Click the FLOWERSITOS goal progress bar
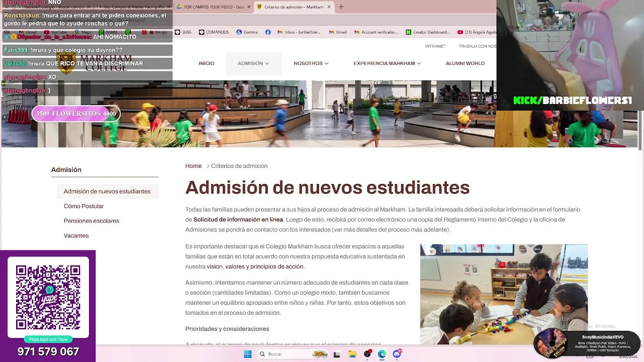This screenshot has width=644, height=362. (76, 114)
